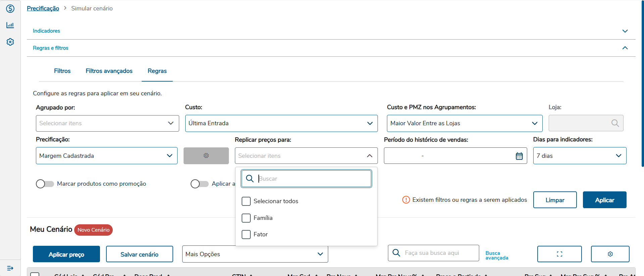
Task: Click the gray gear button beside Precificação
Action: click(206, 156)
